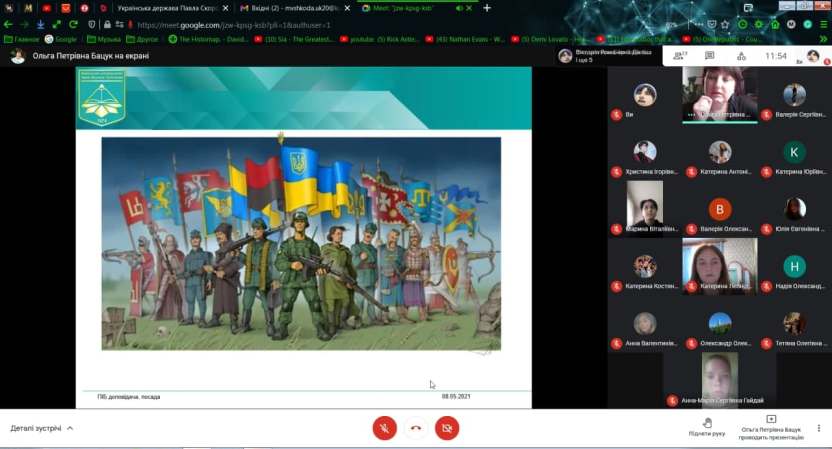The height and width of the screenshot is (449, 832).
Task: Turn on the camera in the call controls
Action: click(x=447, y=428)
